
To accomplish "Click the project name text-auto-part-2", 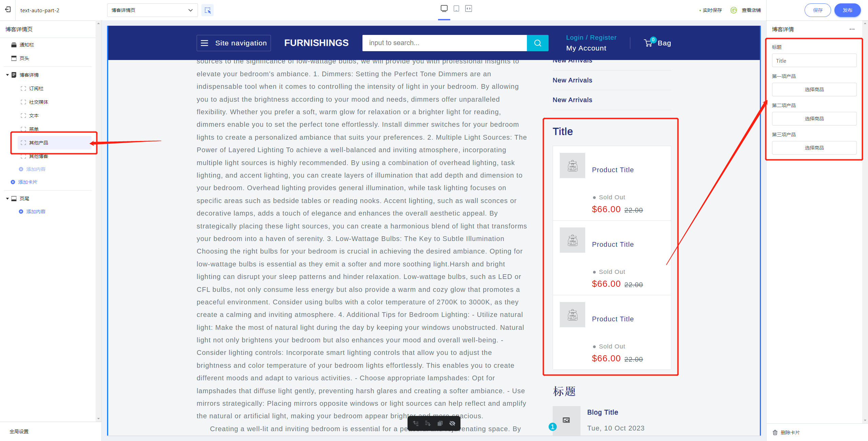I will tap(40, 10).
